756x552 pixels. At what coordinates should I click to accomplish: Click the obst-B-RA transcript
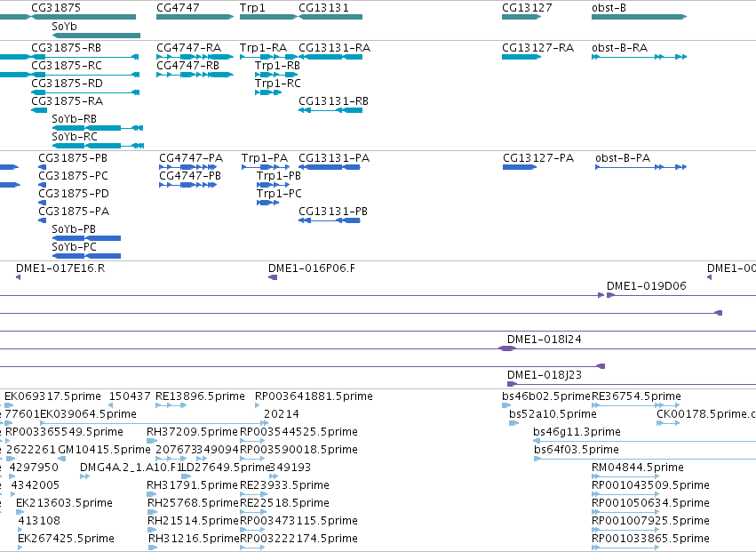coord(639,57)
